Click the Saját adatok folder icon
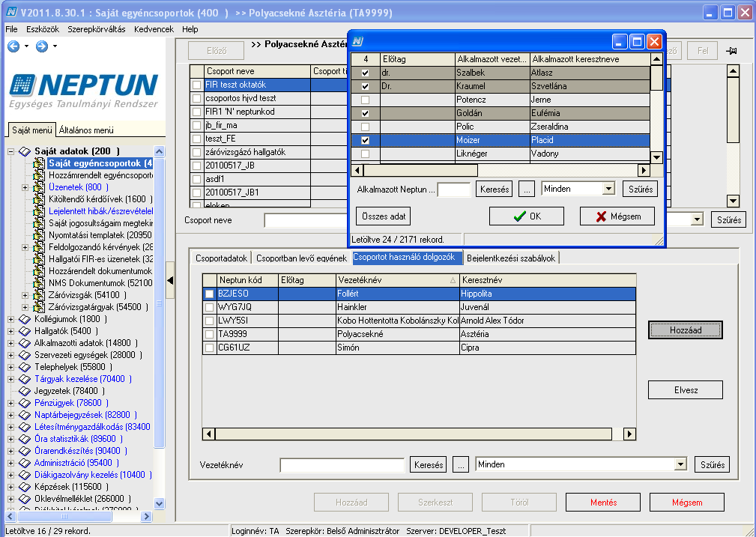 click(x=25, y=151)
